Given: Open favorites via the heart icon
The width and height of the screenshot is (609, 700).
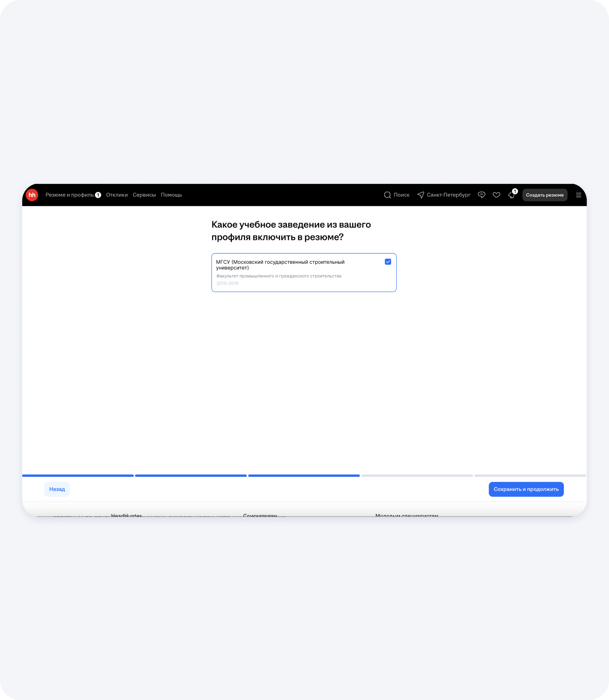Looking at the screenshot, I should coord(496,195).
